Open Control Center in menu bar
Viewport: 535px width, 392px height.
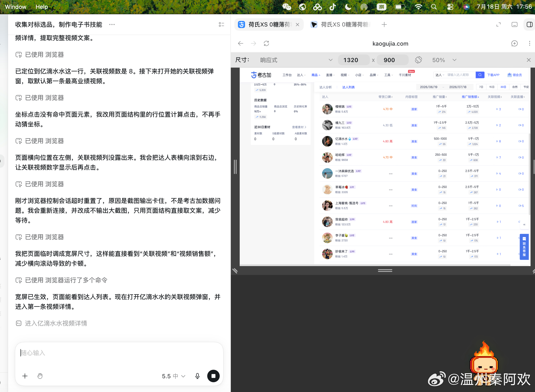coord(450,7)
